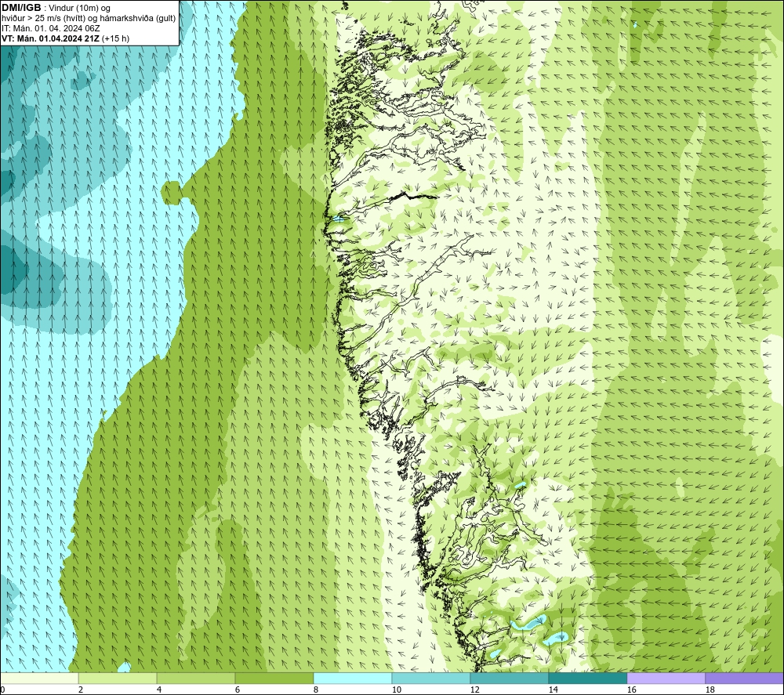Screen dimensions: 784x695
Task: Click the '(+15 h)' forecast offset text
Action: (115, 38)
